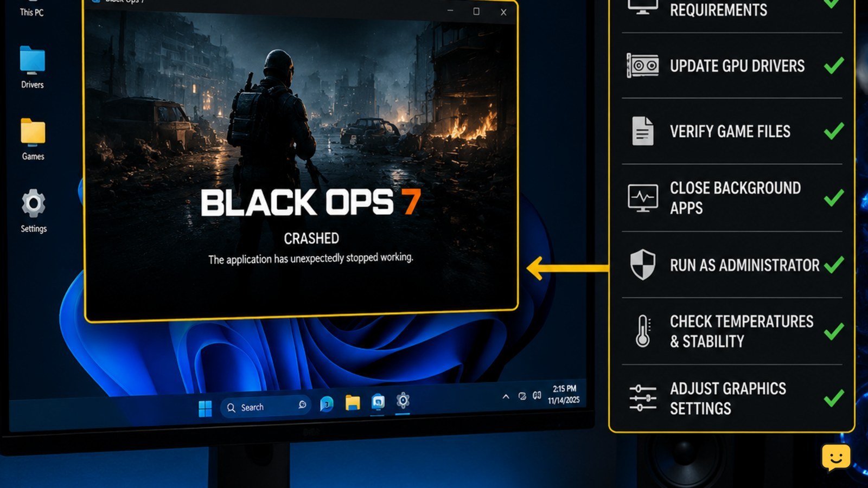The height and width of the screenshot is (488, 868).
Task: Toggle the Verify Game Files checkmark
Action: tap(834, 131)
